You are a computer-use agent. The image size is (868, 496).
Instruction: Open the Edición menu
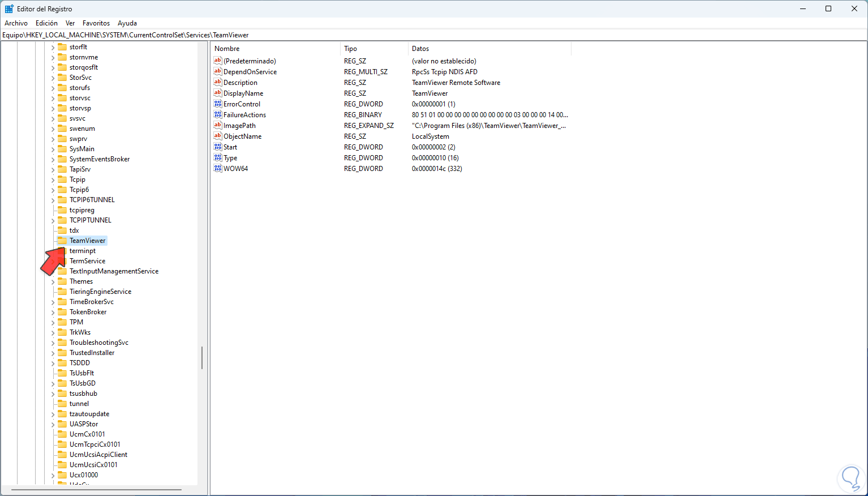coord(46,23)
